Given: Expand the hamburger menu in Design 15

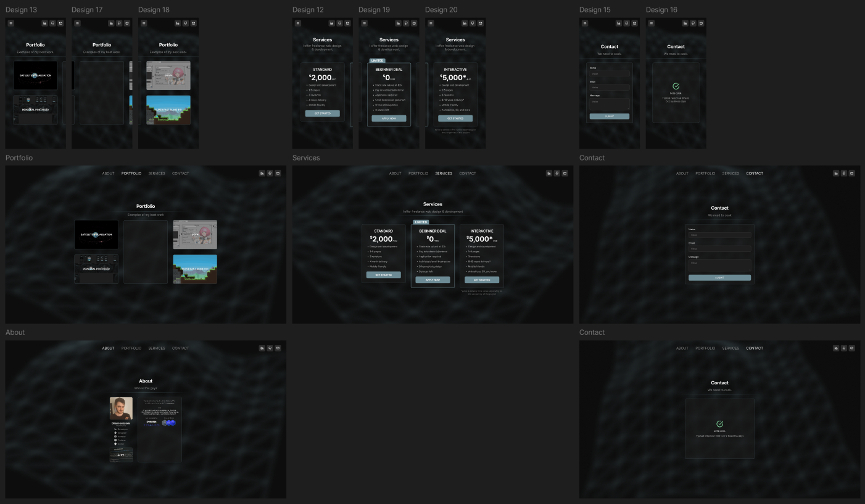Looking at the screenshot, I should 584,23.
